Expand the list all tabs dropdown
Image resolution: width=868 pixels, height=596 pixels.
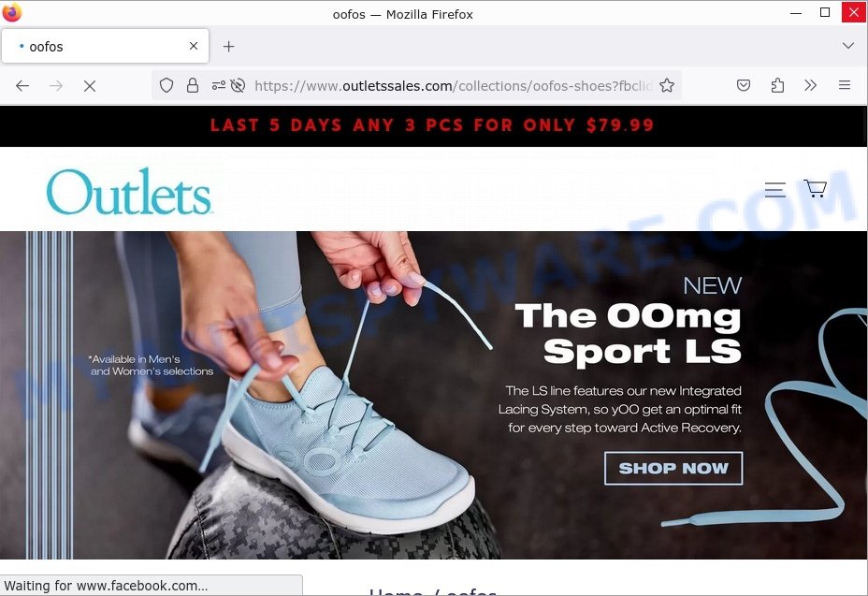pos(848,46)
